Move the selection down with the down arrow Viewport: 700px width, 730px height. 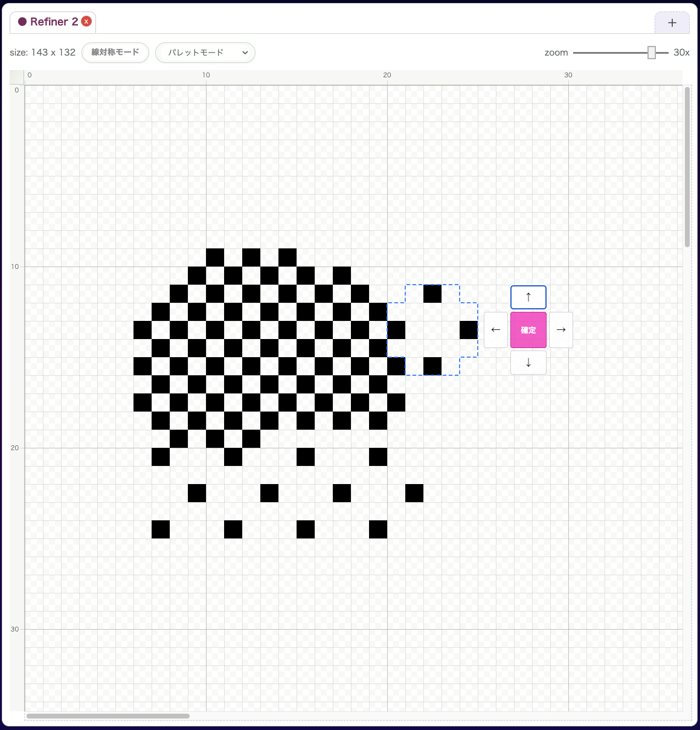[x=528, y=363]
